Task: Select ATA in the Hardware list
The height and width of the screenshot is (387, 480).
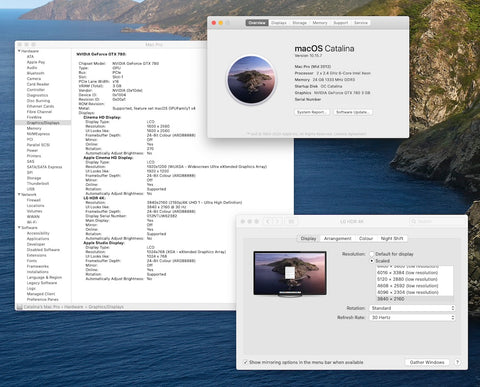Action: (x=30, y=57)
